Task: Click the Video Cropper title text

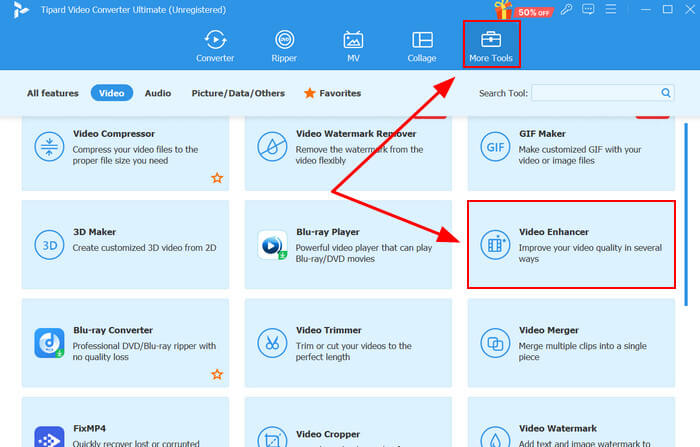Action: tap(328, 434)
